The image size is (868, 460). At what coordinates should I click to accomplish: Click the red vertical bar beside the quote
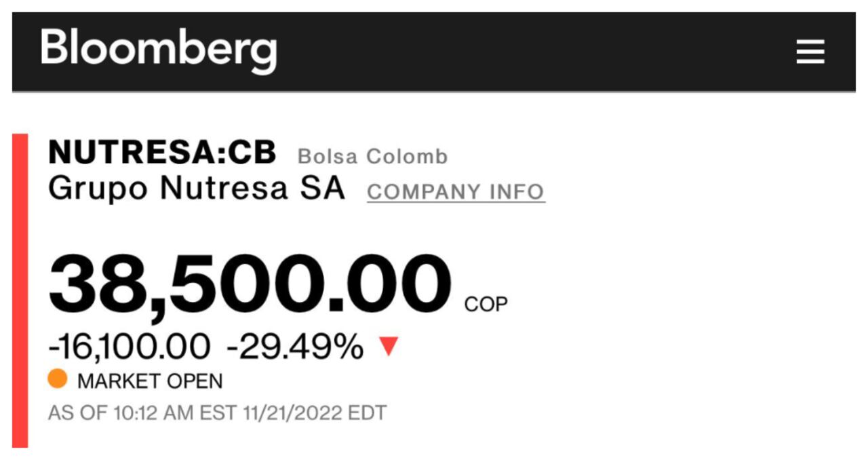click(20, 290)
